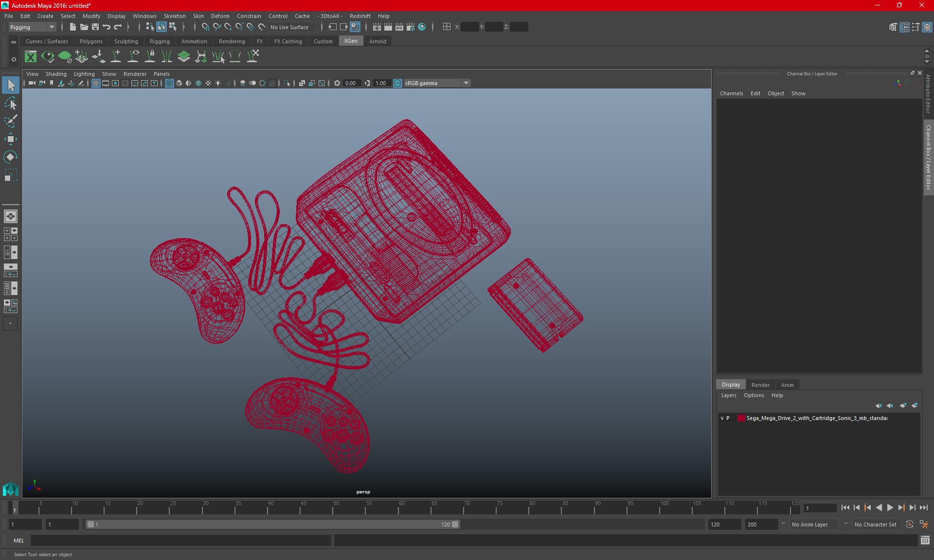Redo the last action
Image resolution: width=934 pixels, height=560 pixels.
pos(118,27)
